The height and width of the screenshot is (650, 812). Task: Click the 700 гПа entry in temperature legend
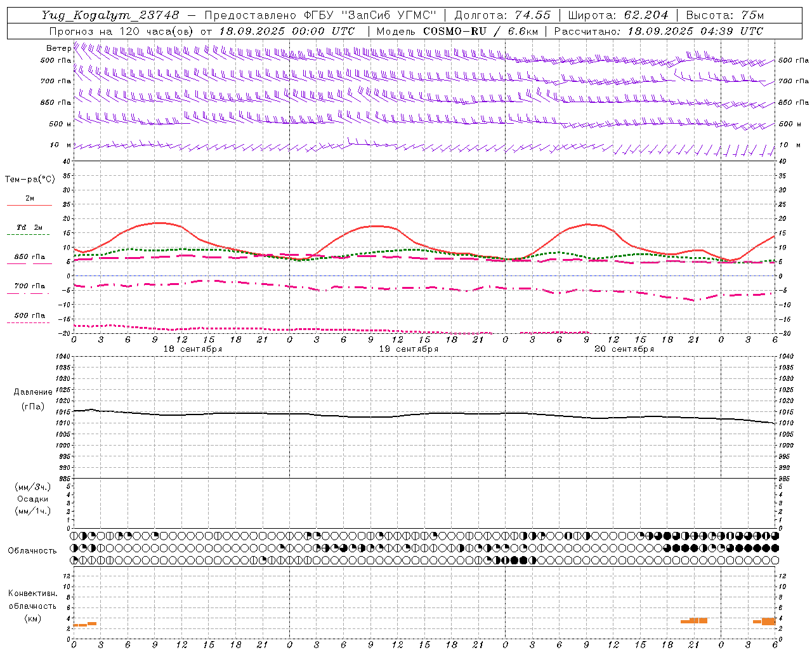[x=30, y=286]
